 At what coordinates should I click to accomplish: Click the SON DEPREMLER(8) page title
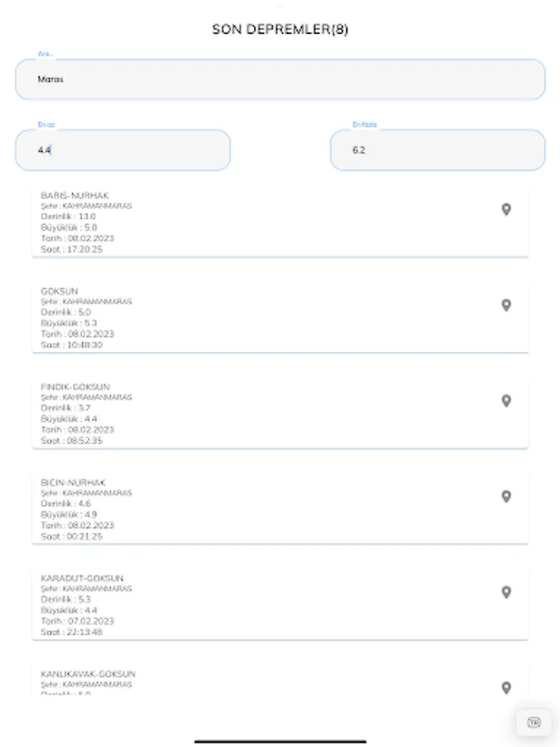280,29
